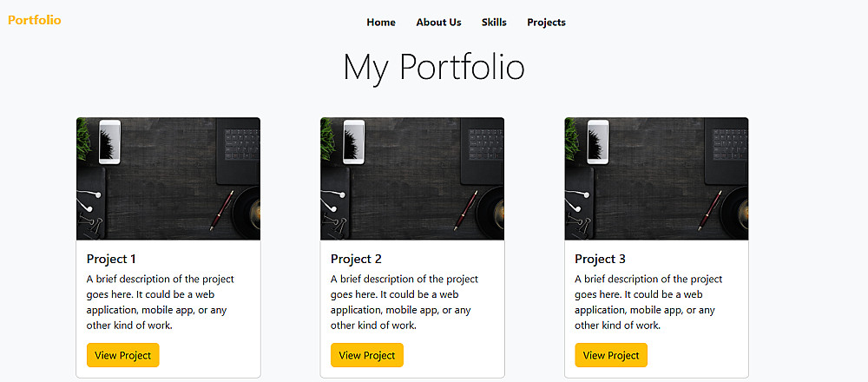
Task: Open the About Us nav link
Action: pyautogui.click(x=438, y=23)
